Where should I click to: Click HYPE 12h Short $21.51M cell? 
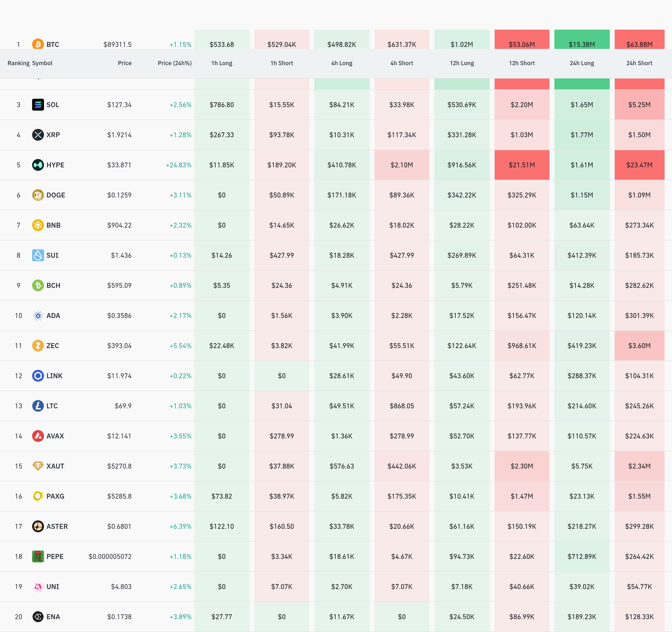pos(522,165)
